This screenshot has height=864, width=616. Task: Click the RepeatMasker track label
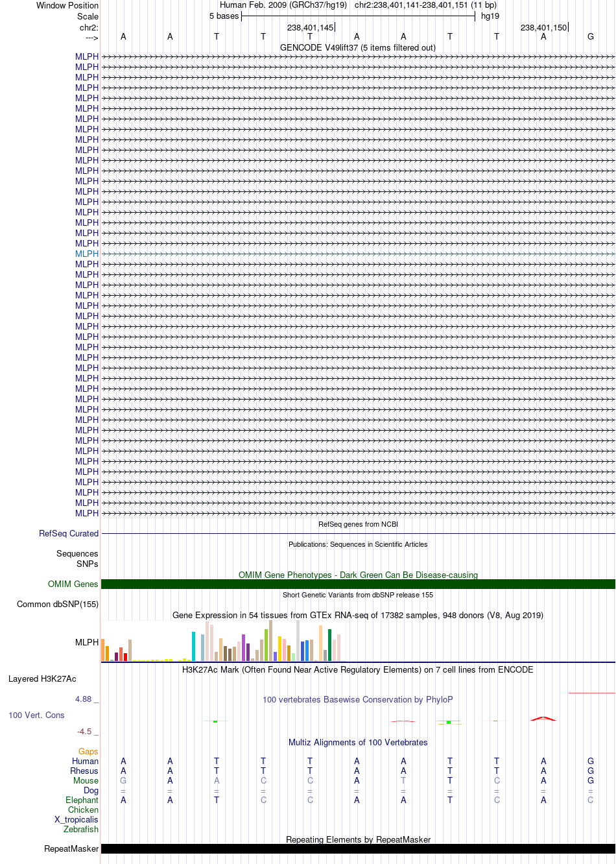tap(71, 849)
